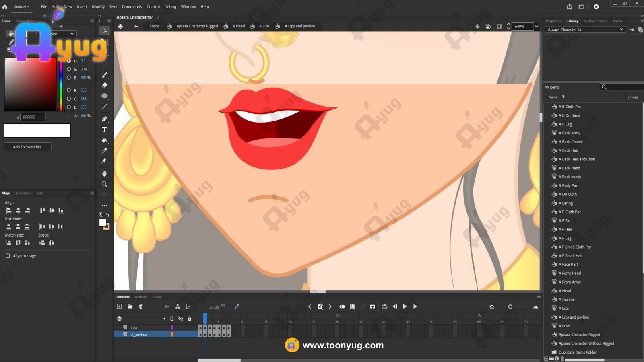The image size is (644, 362).
Task: Navigate to A Head breadcrumb
Action: click(x=238, y=26)
